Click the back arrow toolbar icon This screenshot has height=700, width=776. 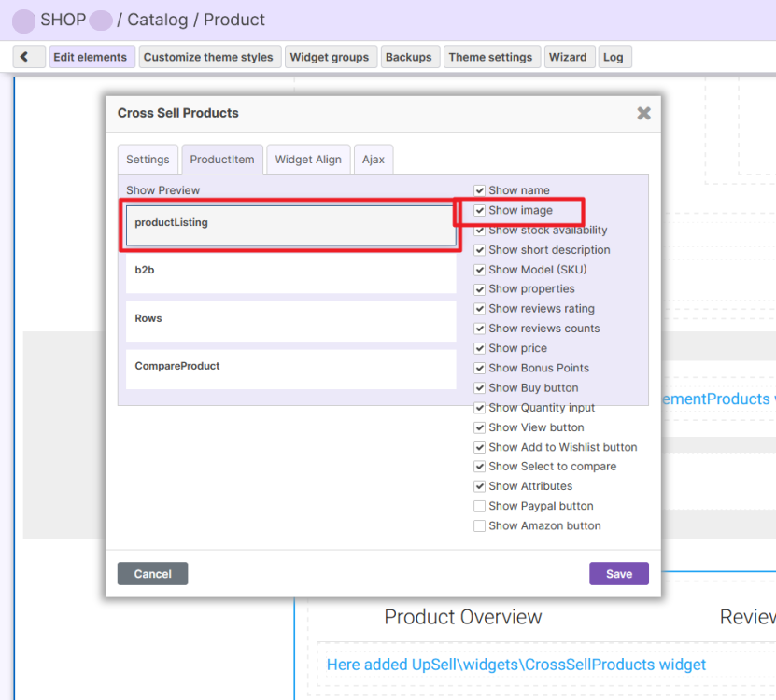[25, 57]
